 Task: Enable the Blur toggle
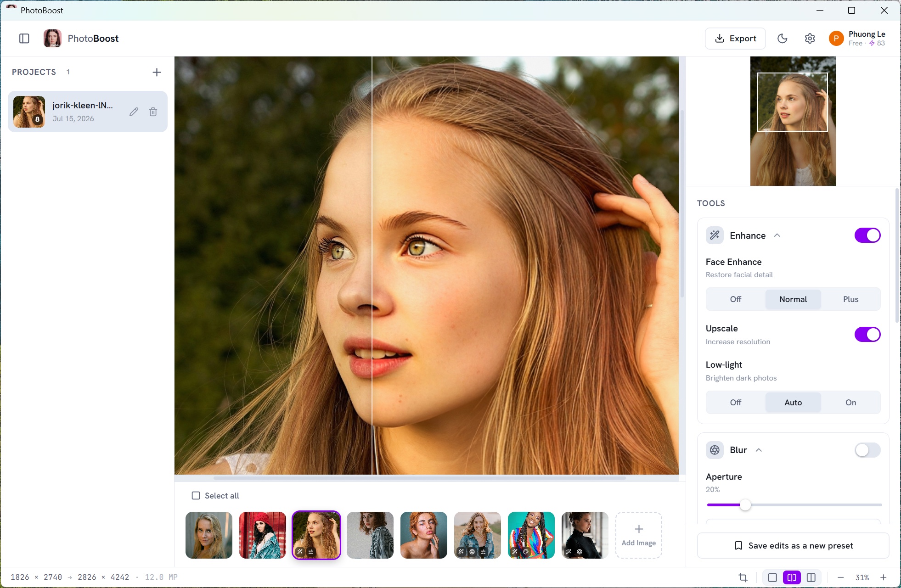[x=867, y=450]
